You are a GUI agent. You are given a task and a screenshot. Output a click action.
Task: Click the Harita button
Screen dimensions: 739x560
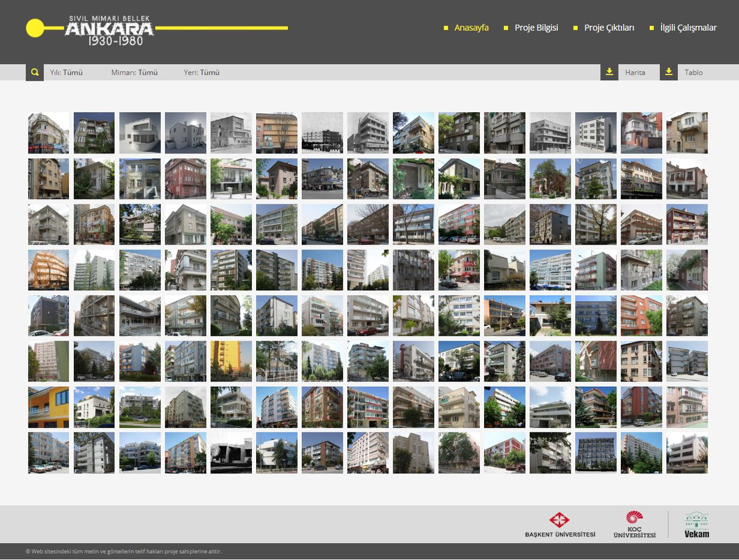pos(635,73)
